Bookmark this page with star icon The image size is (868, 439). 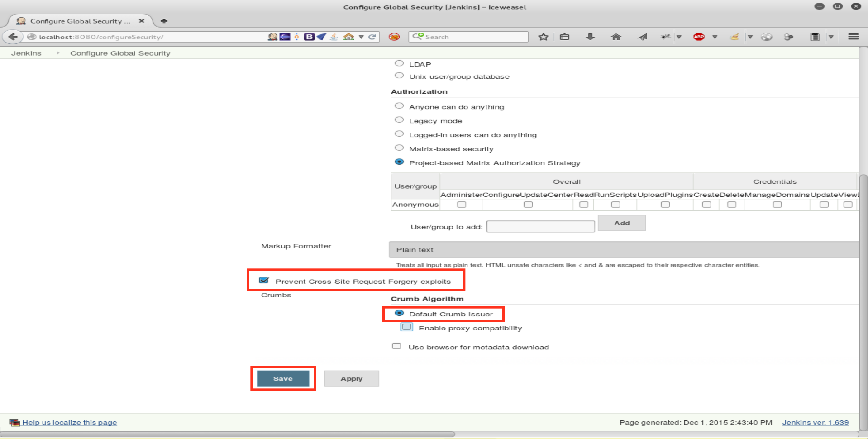[x=543, y=37]
